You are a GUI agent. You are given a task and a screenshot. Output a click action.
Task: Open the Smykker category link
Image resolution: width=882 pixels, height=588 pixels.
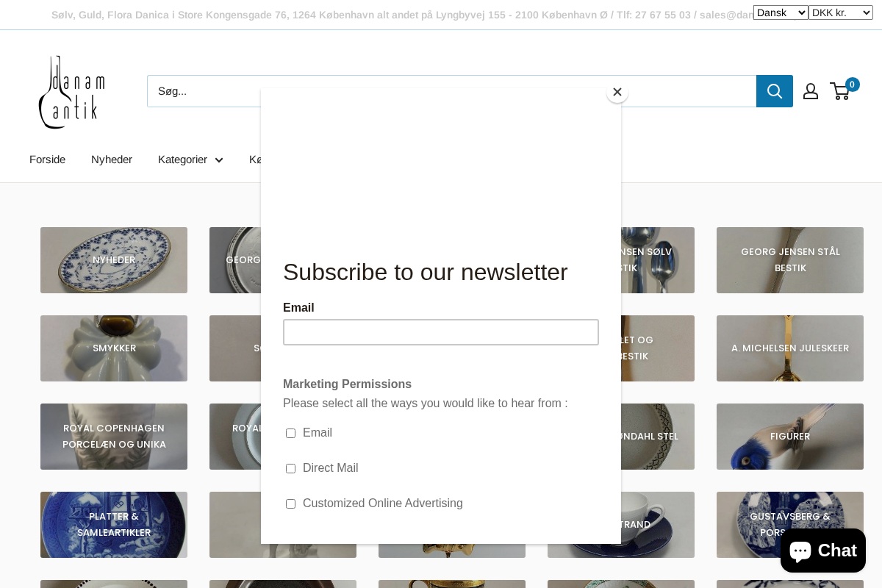pos(114,348)
